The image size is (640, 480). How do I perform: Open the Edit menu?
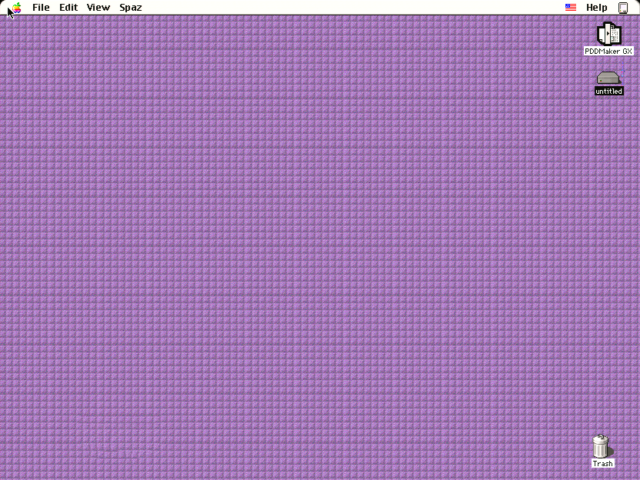pyautogui.click(x=68, y=7)
